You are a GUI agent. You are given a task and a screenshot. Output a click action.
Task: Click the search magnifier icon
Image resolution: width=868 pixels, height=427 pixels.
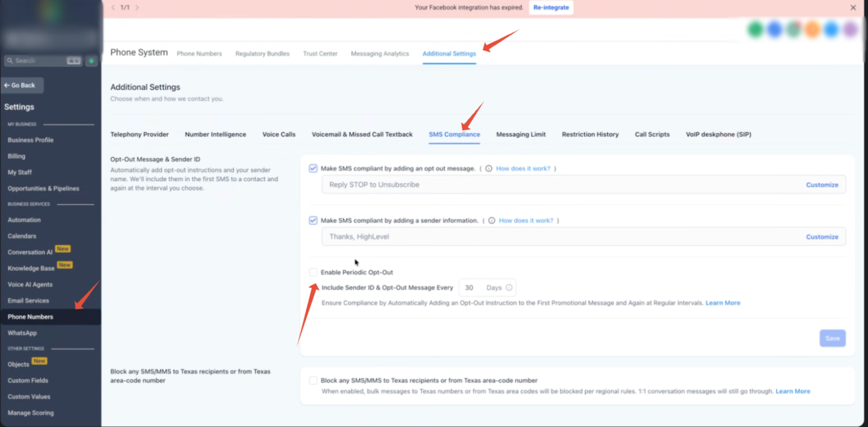(x=10, y=61)
